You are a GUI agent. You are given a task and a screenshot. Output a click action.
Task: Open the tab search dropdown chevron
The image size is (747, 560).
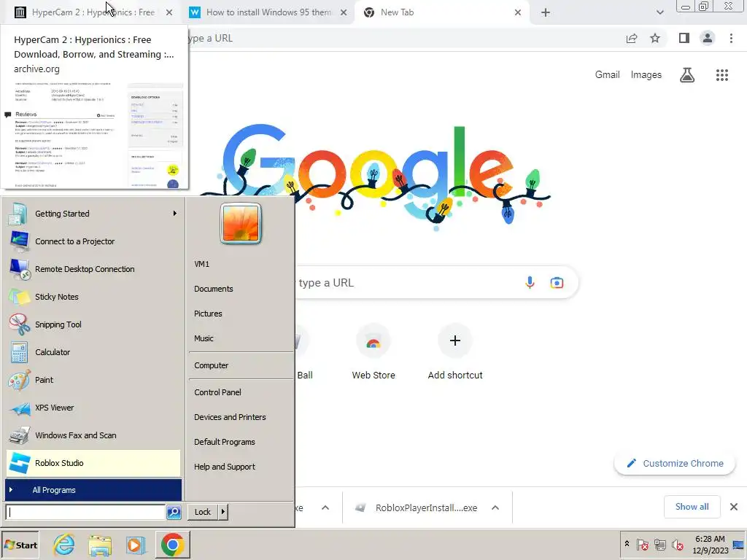659,12
